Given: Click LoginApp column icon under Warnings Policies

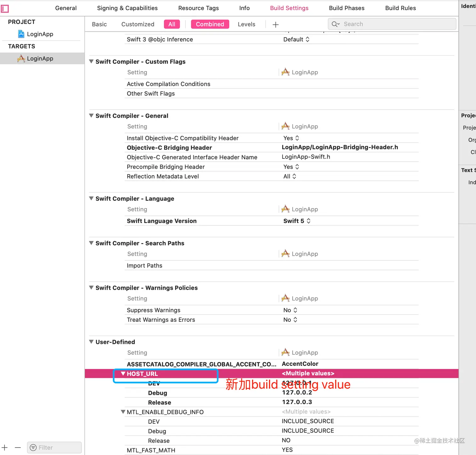Looking at the screenshot, I should pyautogui.click(x=286, y=298).
